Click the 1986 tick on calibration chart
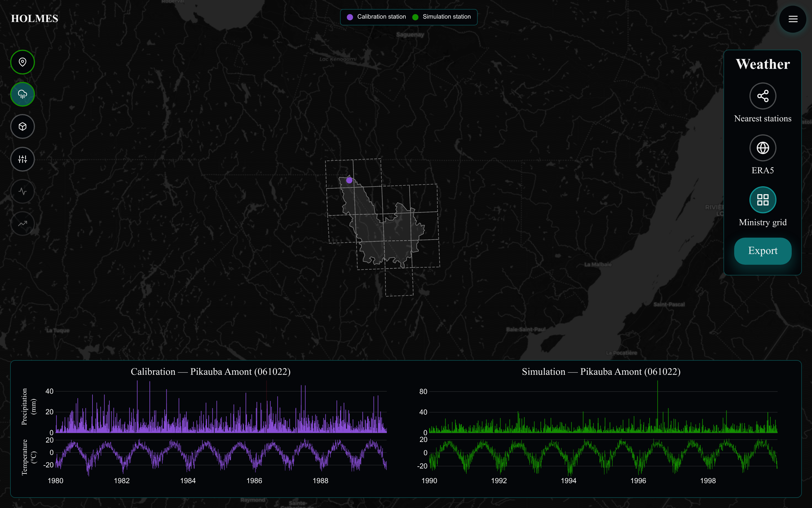 coord(254,481)
